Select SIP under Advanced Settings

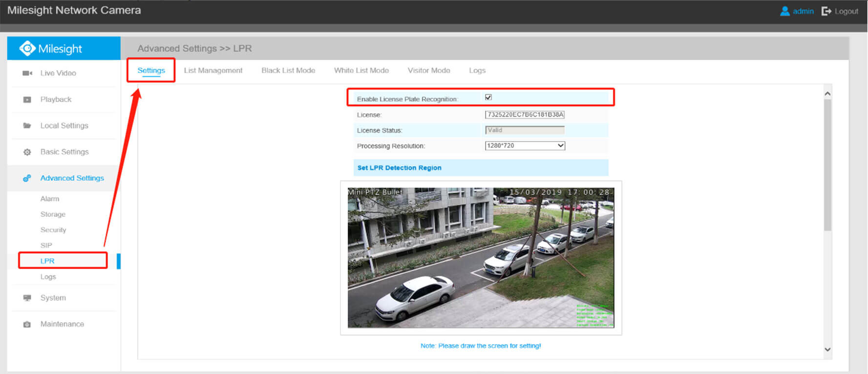tap(46, 246)
